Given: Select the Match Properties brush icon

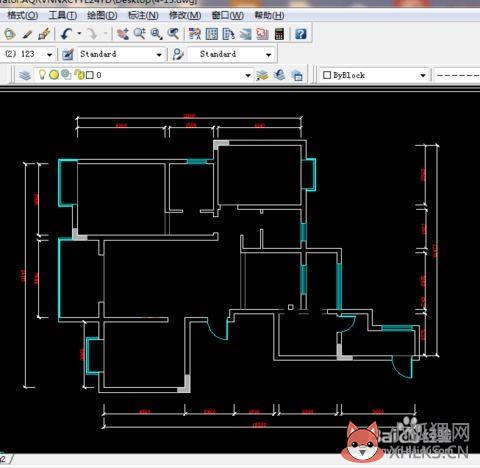Looking at the screenshot, I should click(x=44, y=34).
